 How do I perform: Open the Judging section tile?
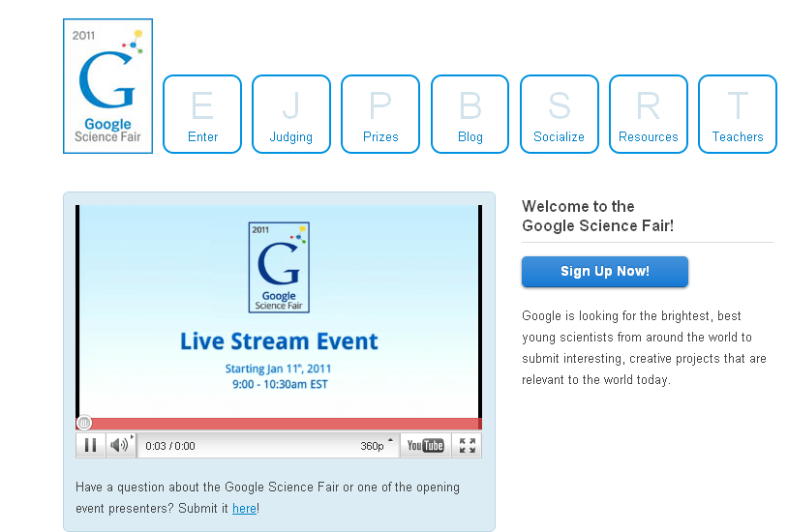(x=291, y=114)
